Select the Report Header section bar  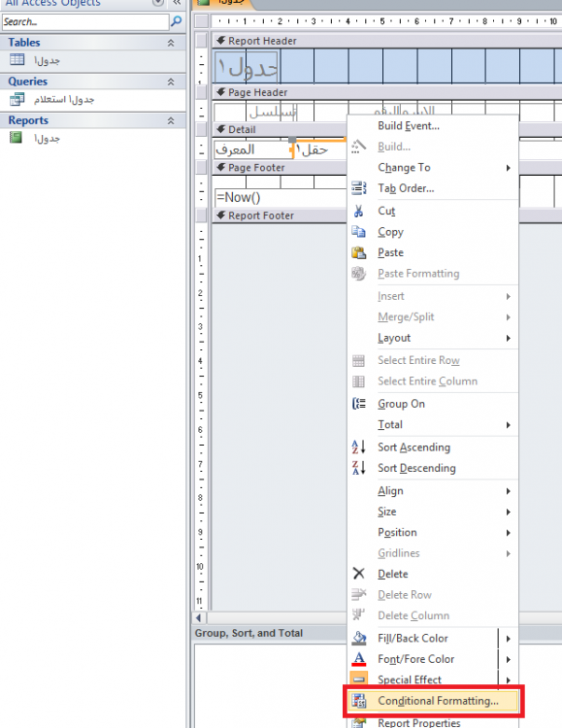point(386,41)
